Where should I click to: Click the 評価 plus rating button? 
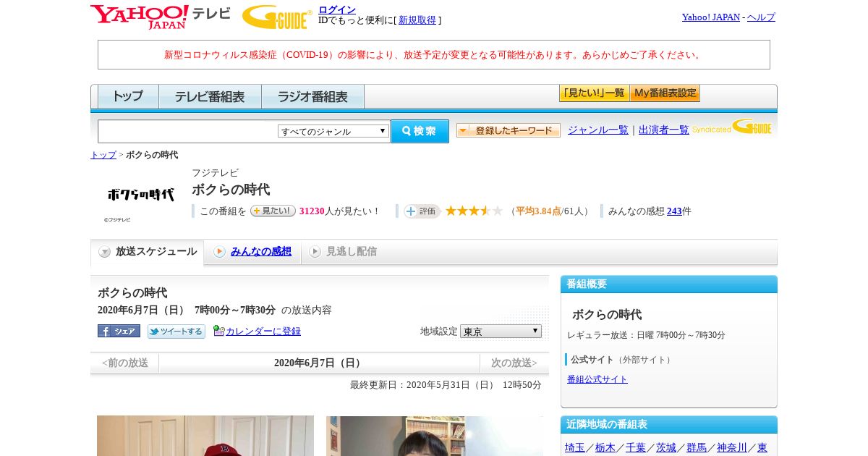pos(422,211)
